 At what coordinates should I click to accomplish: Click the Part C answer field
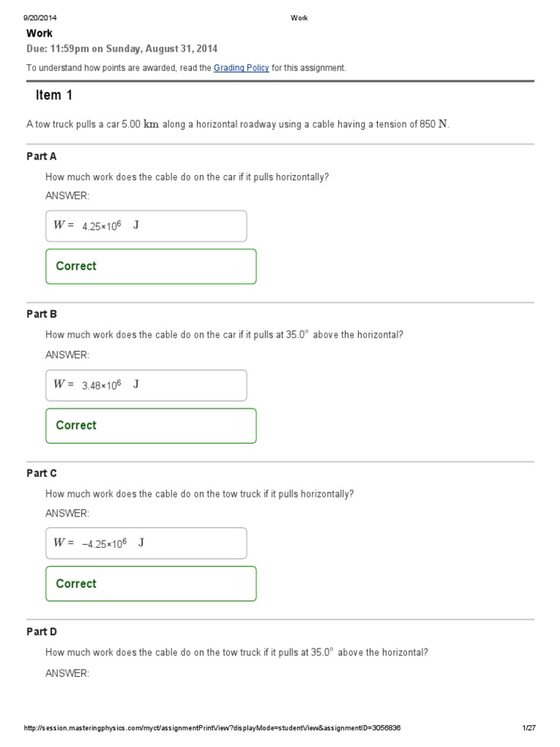coord(146,543)
